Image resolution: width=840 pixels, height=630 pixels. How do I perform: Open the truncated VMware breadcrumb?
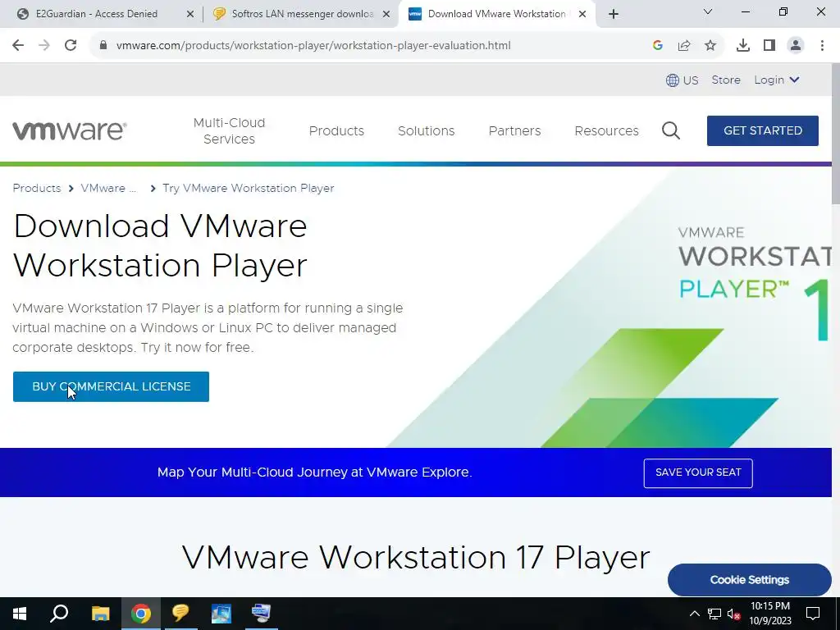(108, 188)
